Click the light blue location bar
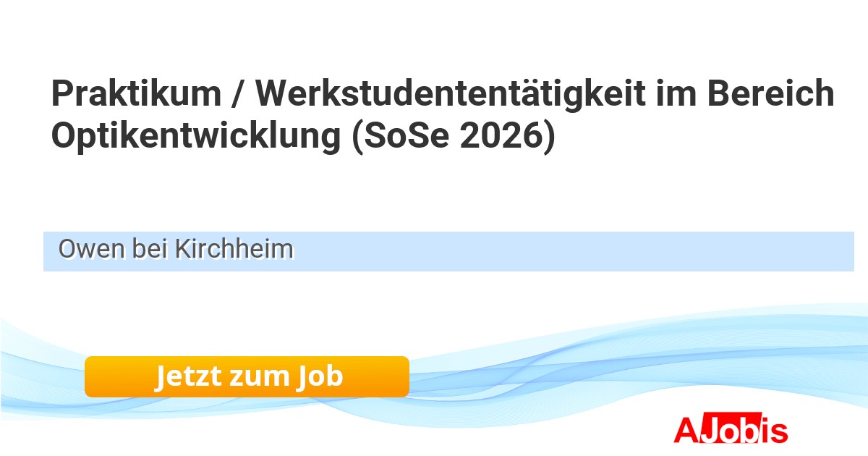 448,251
